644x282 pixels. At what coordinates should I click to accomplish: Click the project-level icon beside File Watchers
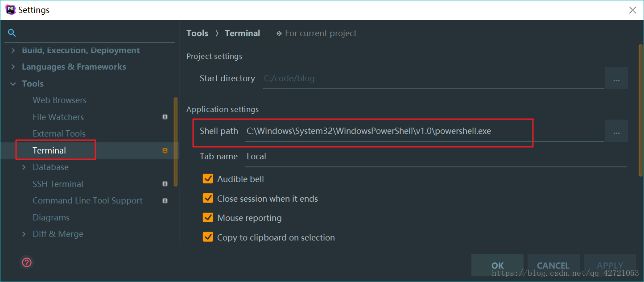pos(165,117)
